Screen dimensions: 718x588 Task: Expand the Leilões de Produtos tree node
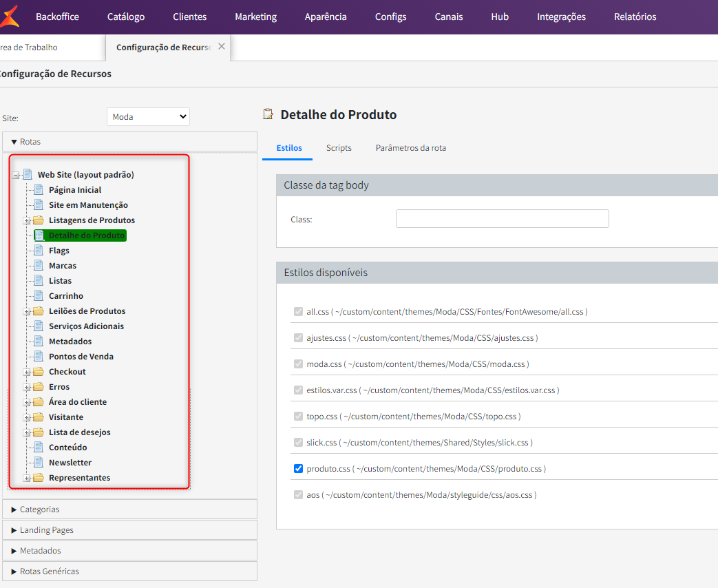pos(27,311)
